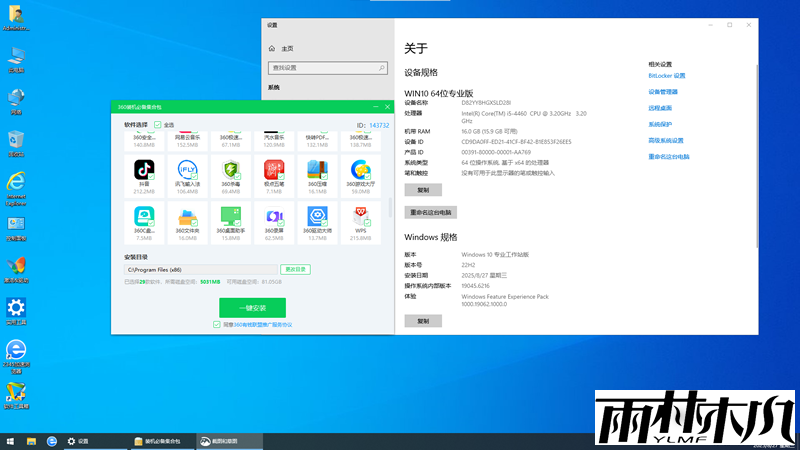Click 复制 under Windows 规格
Viewport: 800px width, 450px height.
coord(423,321)
